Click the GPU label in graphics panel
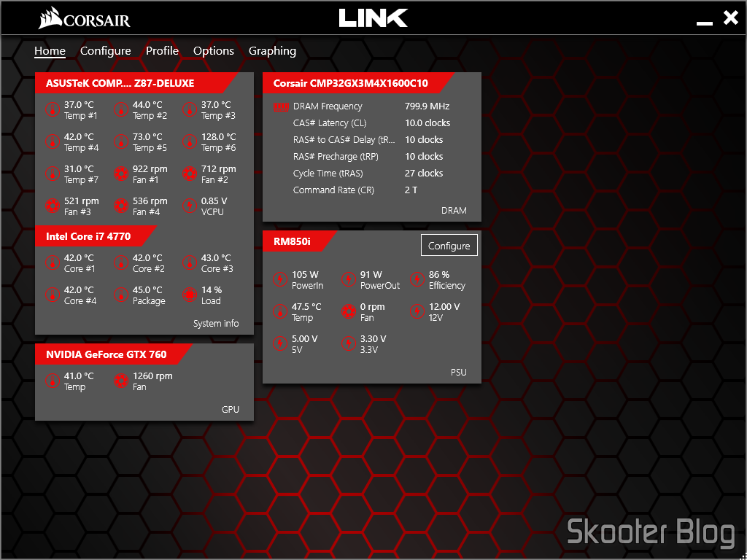This screenshot has height=560, width=747. 231,409
